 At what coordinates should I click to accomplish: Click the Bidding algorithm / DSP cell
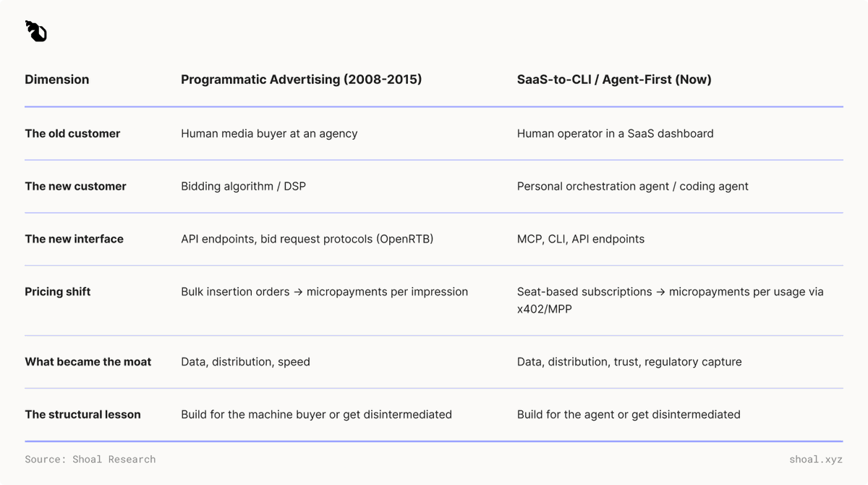coord(243,186)
